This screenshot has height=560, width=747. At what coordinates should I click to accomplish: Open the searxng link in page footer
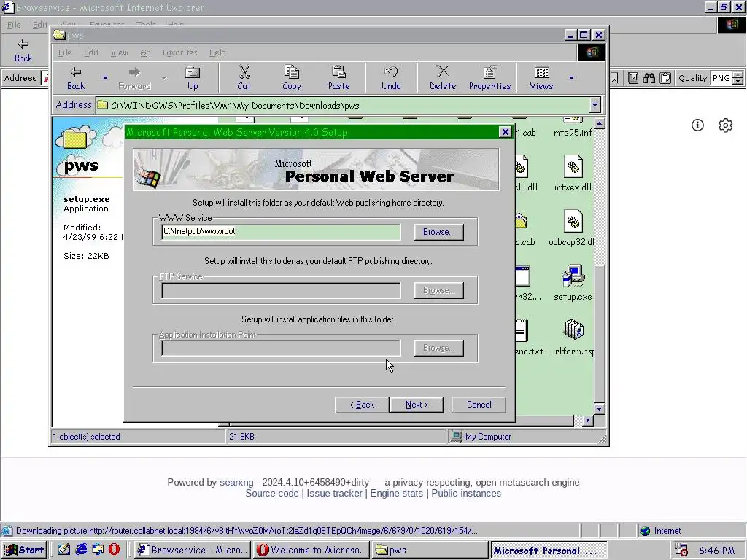(236, 483)
